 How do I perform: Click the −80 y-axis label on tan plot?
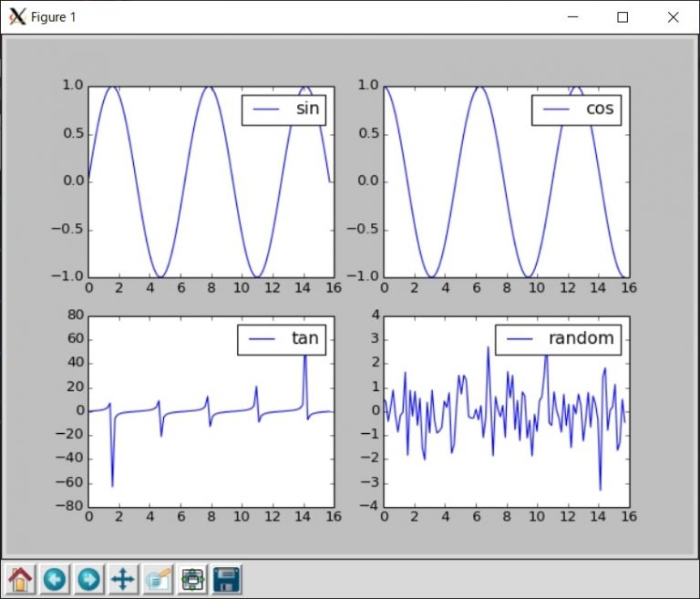click(x=69, y=506)
